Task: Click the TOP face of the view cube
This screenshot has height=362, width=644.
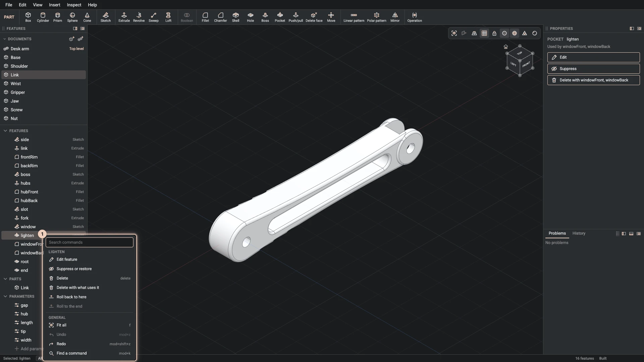Action: [520, 53]
